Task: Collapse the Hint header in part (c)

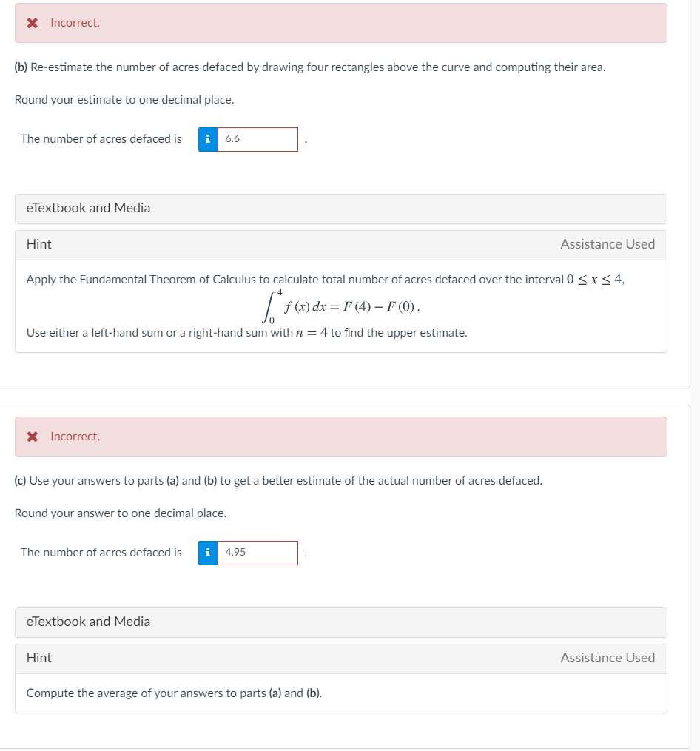Action: [x=340, y=659]
